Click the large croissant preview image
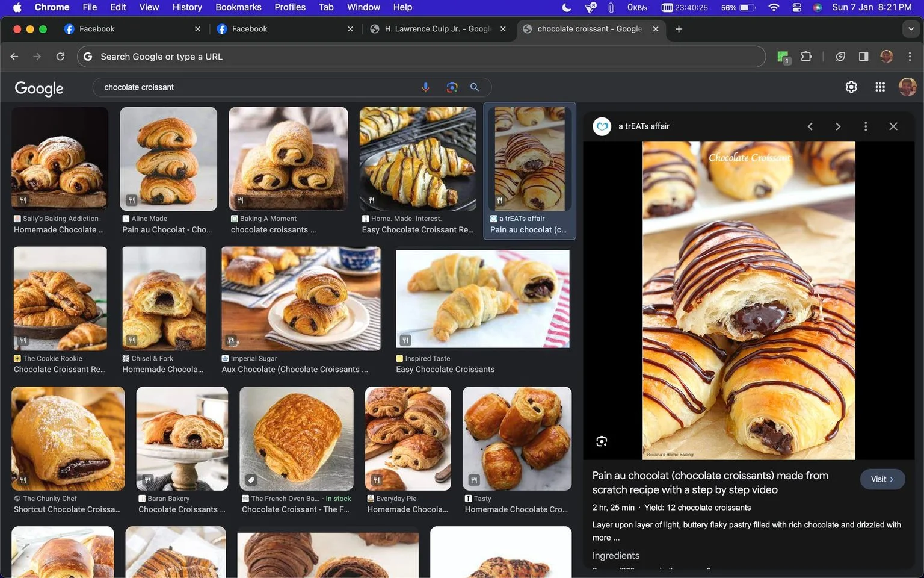924x578 pixels. pyautogui.click(x=749, y=300)
